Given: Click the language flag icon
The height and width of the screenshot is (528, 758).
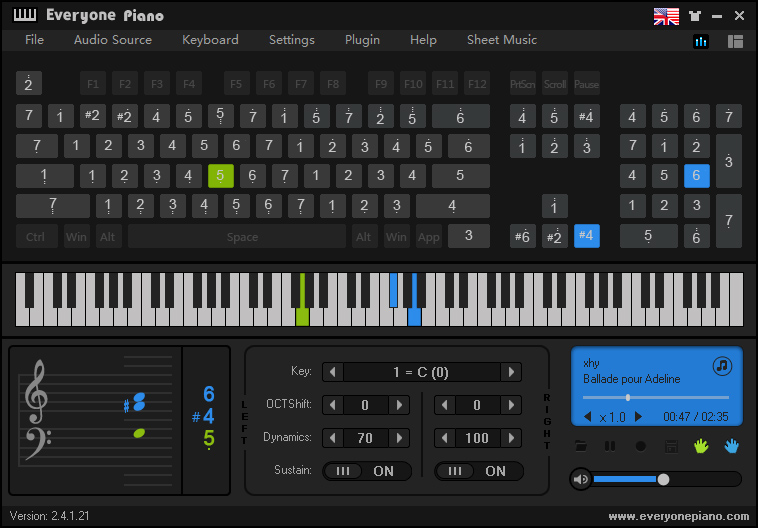Looking at the screenshot, I should [666, 16].
